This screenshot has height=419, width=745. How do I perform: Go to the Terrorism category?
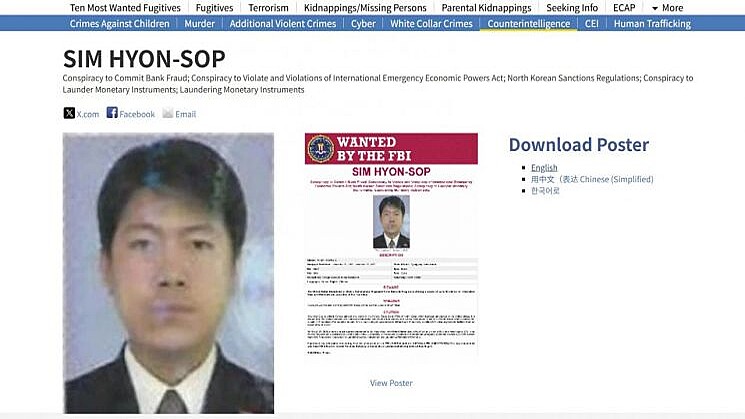coord(268,8)
